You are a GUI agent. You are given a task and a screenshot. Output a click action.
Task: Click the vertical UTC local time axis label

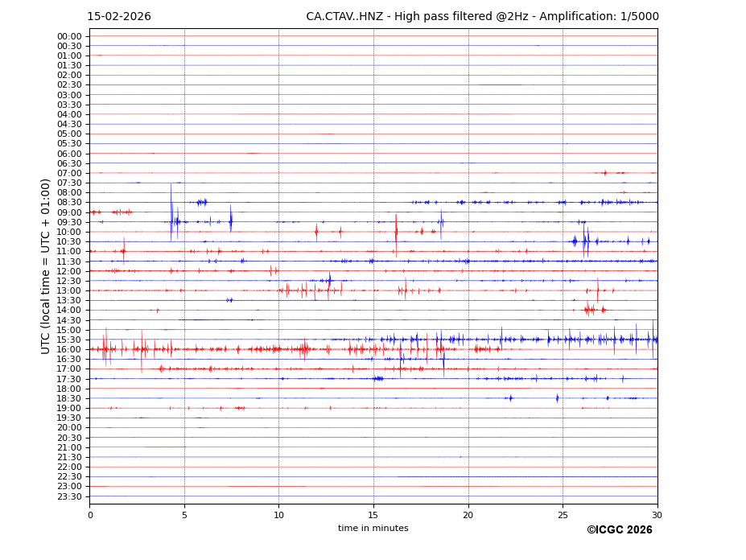46,266
